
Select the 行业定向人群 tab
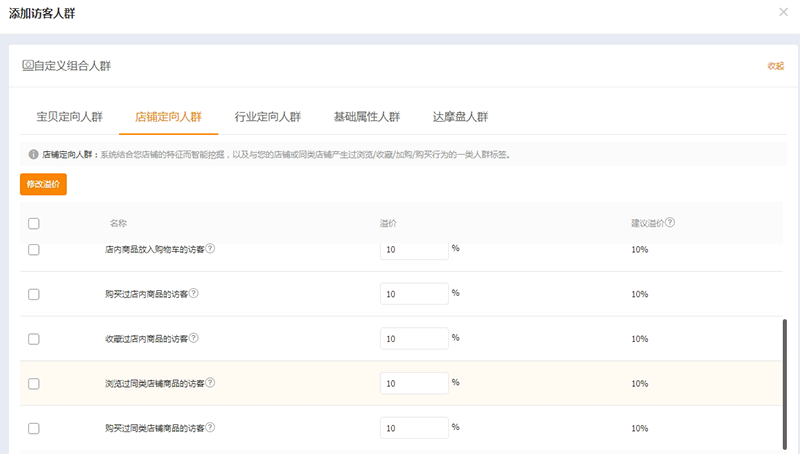click(x=267, y=116)
